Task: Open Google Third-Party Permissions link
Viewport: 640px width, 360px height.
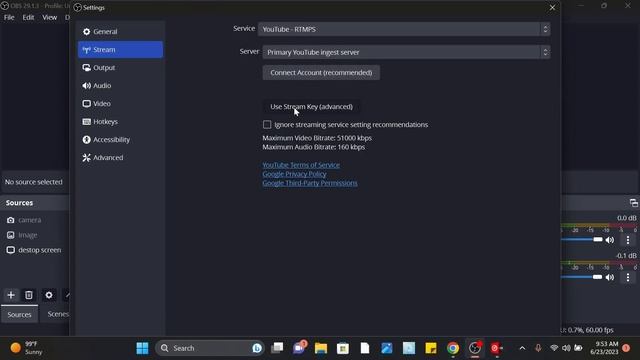Action: (x=310, y=183)
